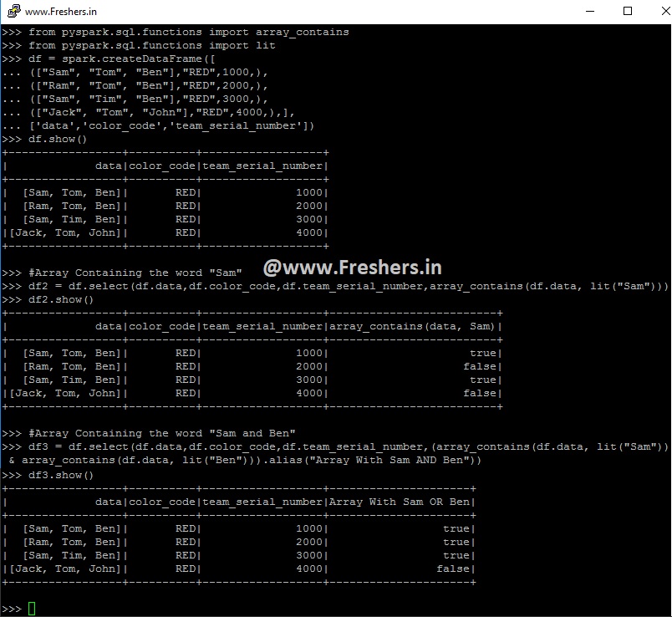Click the maximize window button

629,11
